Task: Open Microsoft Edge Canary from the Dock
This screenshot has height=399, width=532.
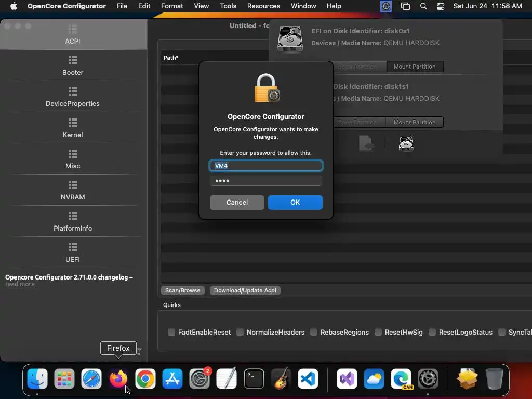Action: [x=401, y=378]
